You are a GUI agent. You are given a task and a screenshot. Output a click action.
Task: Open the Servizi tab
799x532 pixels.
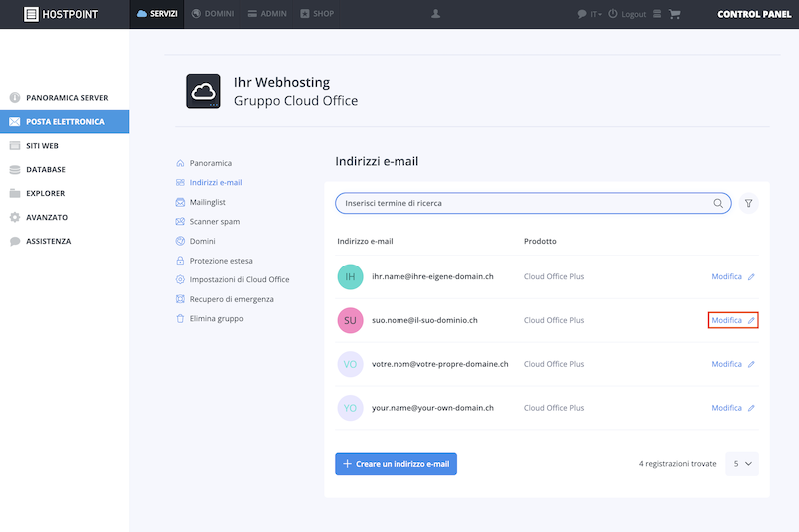tap(157, 14)
